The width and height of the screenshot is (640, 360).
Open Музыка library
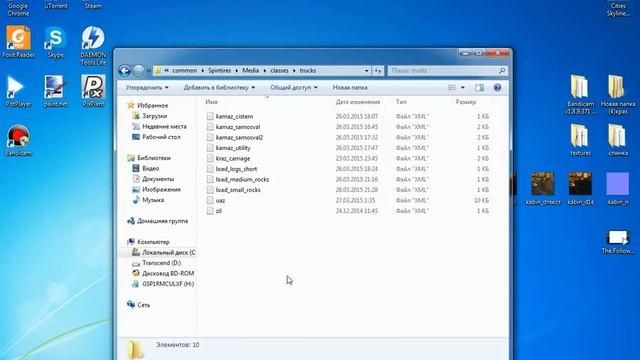(153, 200)
